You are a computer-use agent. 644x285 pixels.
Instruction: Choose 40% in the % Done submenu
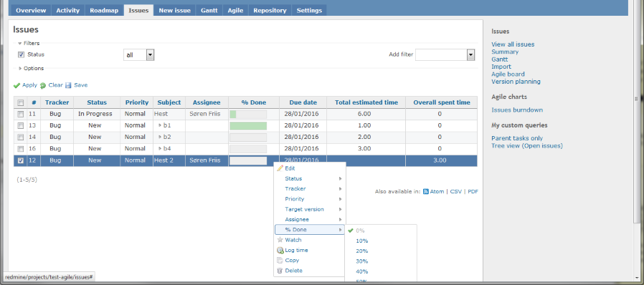pyautogui.click(x=362, y=271)
